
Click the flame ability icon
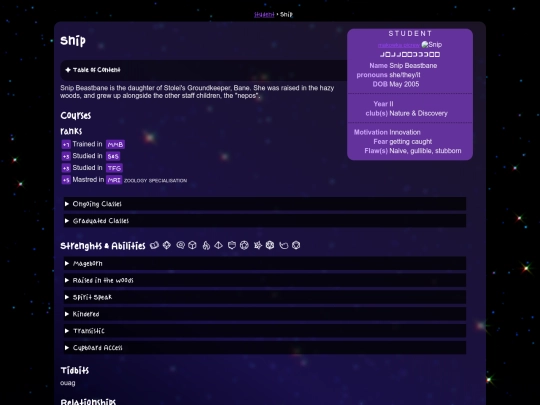pyautogui.click(x=206, y=245)
